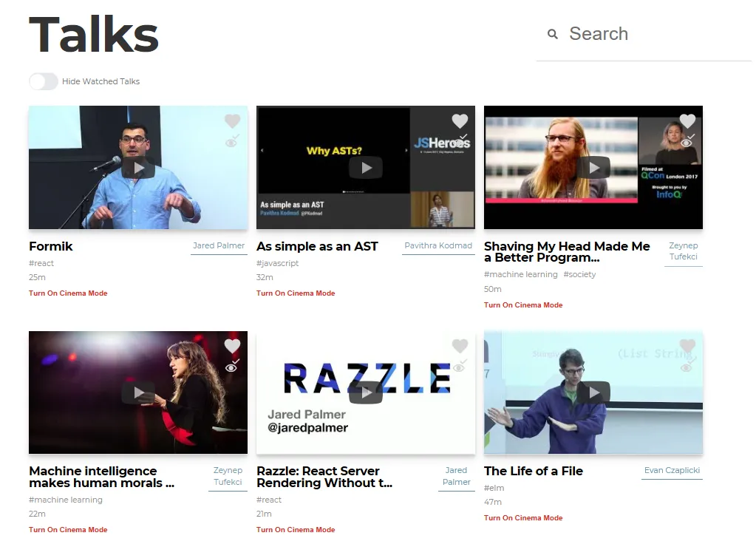Click the search magnifier icon
The image size is (756, 544).
tap(553, 34)
